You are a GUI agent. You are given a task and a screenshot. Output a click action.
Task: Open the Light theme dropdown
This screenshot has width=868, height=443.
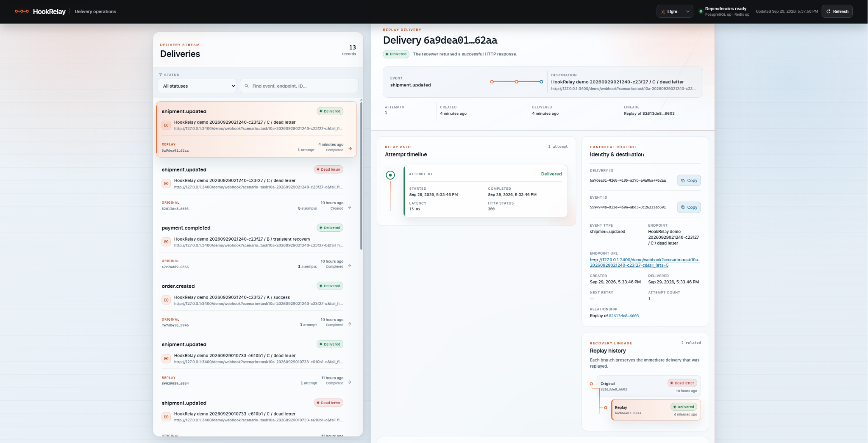675,11
